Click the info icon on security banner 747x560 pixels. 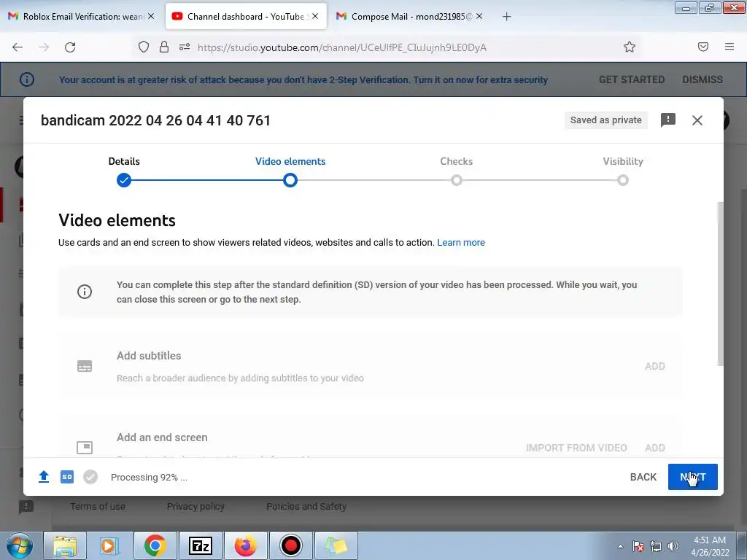pos(27,79)
